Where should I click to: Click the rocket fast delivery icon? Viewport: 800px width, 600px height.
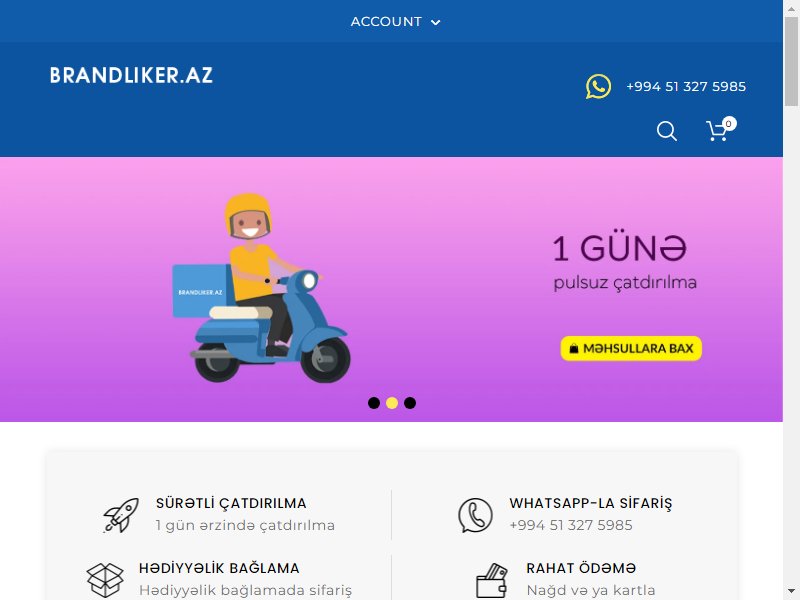click(x=121, y=515)
